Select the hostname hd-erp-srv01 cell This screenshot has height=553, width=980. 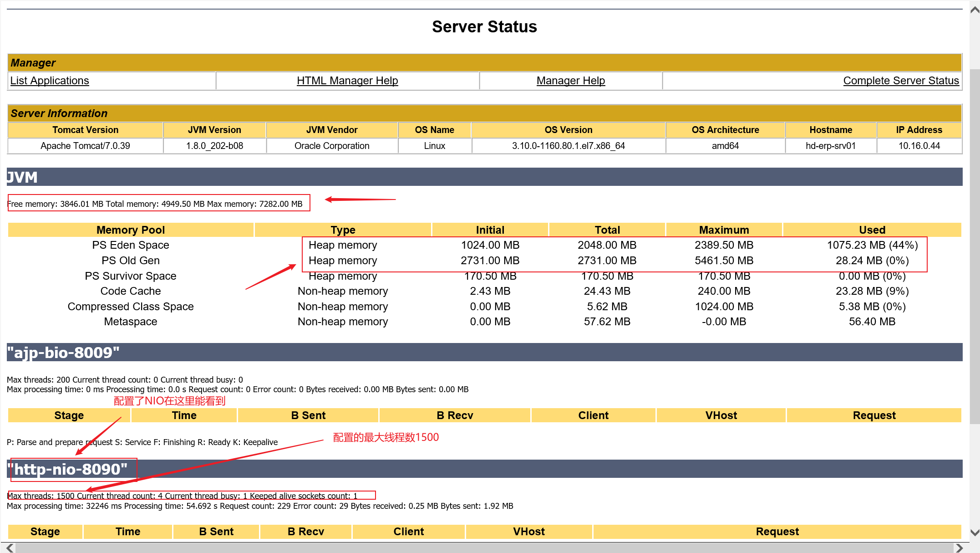831,146
